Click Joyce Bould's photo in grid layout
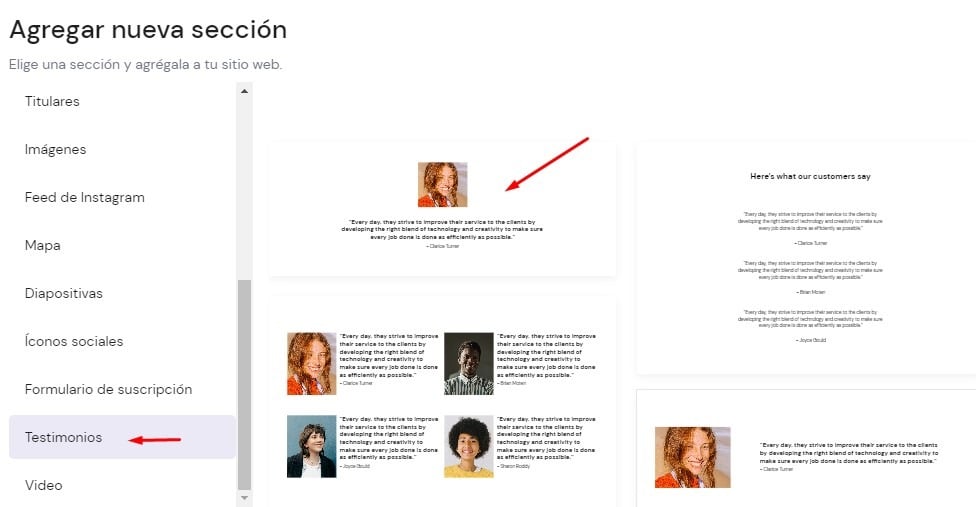The height and width of the screenshot is (507, 976). (x=311, y=446)
